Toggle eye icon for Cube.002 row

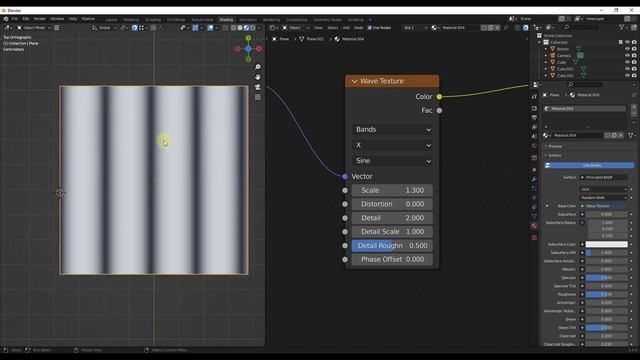point(627,76)
